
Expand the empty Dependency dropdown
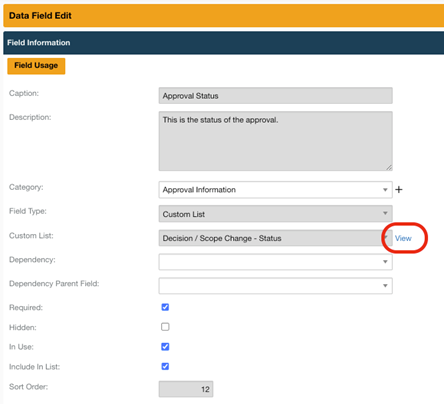[275, 262]
